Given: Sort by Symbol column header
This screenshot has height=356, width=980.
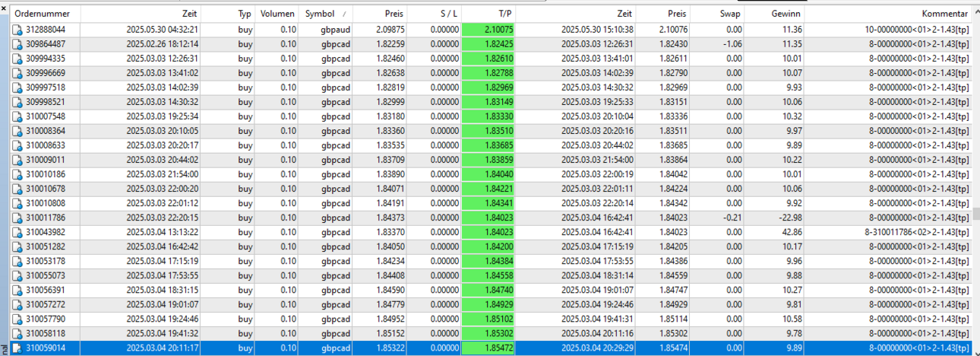Looking at the screenshot, I should click(325, 14).
